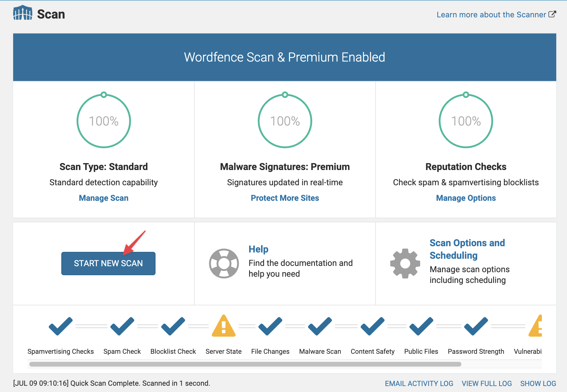Click VIEW FULL LOG

click(x=487, y=383)
